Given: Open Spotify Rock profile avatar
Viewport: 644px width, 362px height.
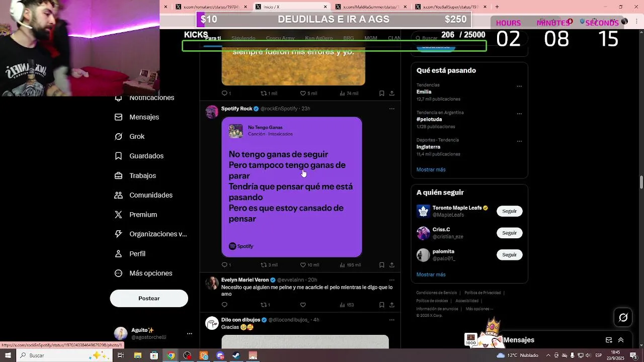Looking at the screenshot, I should click(x=212, y=112).
